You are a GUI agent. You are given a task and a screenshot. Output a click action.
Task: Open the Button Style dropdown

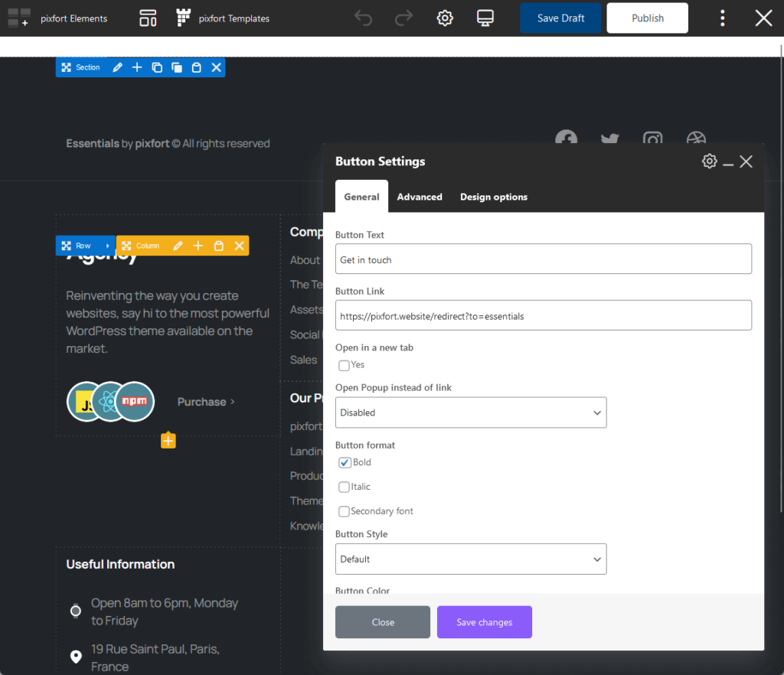pos(470,559)
